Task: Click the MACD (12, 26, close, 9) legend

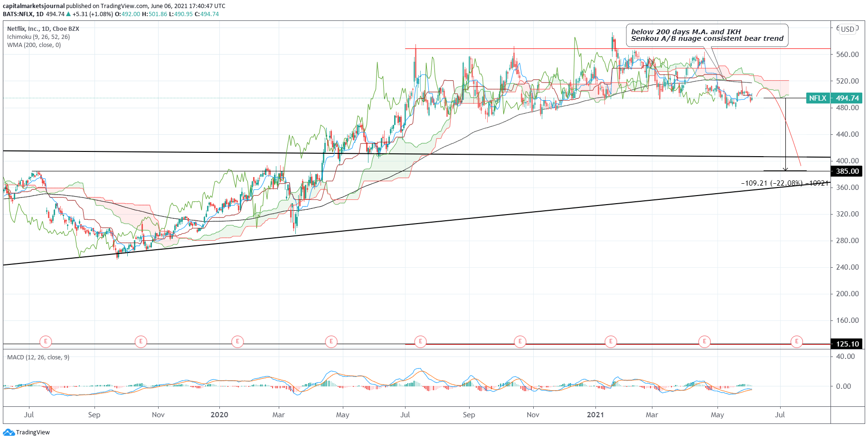Action: point(38,357)
